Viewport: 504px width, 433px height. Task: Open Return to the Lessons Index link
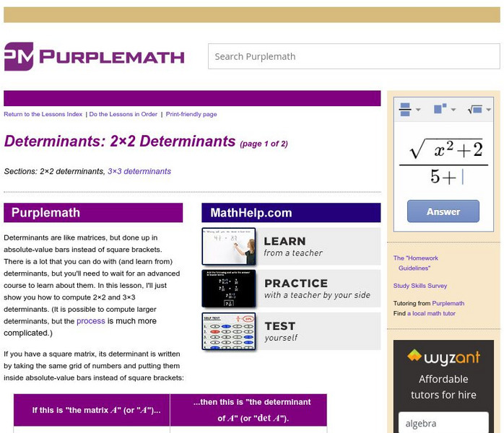[x=43, y=114]
